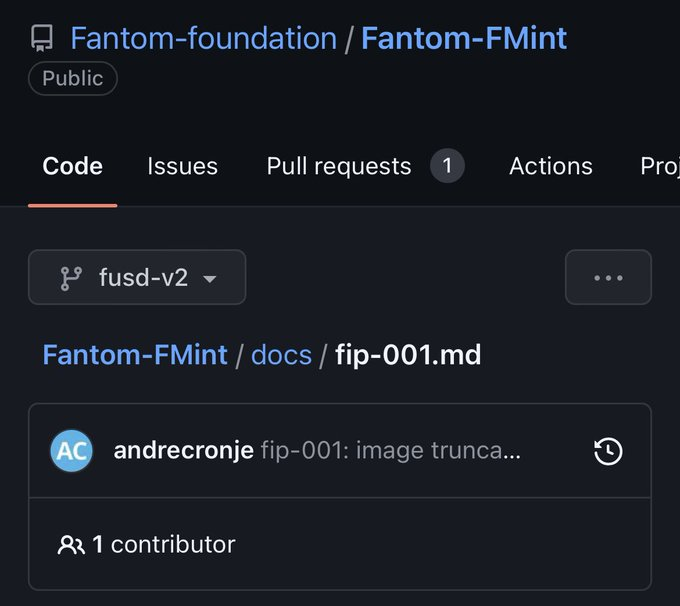
Task: Expand the fusd-v2 branch dropdown
Action: tap(137, 277)
